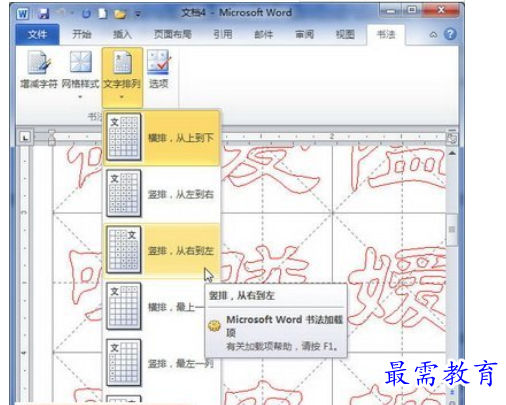Switch to the 邮件 tab
Viewport: 506px width, 405px height.
pos(264,34)
